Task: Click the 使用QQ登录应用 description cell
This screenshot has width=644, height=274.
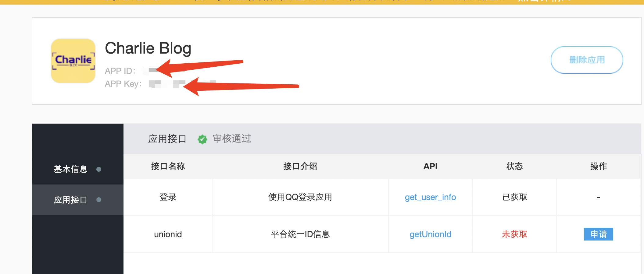Action: click(300, 197)
